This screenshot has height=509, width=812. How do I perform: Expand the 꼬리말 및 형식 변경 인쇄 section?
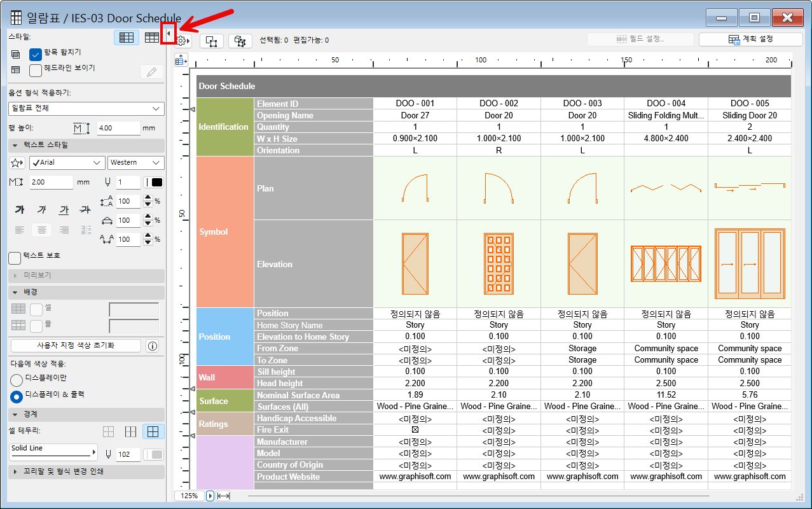pos(86,472)
